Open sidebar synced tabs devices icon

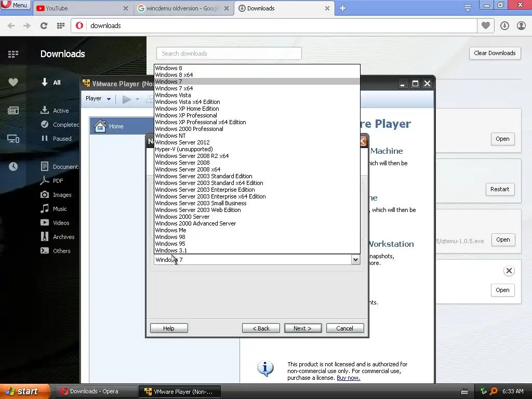[13, 138]
